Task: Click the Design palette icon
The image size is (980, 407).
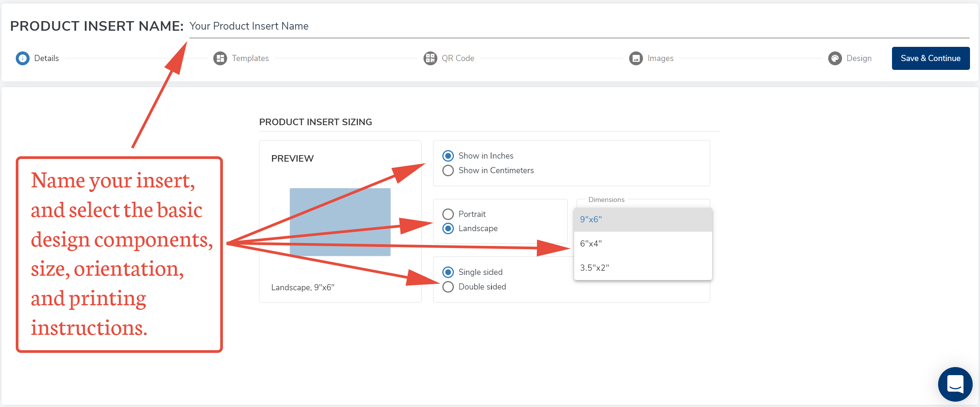Action: [835, 58]
